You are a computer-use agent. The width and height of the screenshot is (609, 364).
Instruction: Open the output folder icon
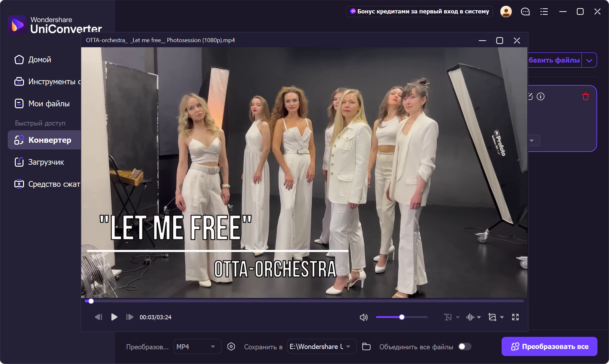[x=366, y=347]
